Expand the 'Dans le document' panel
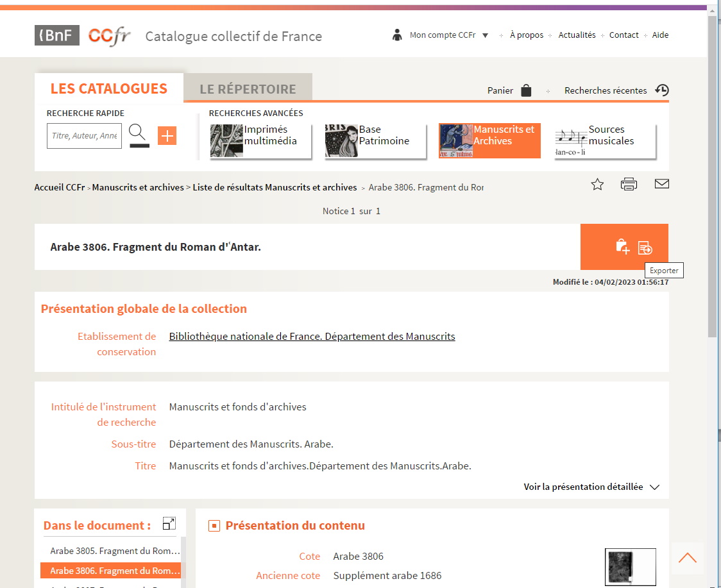Screen dimensions: 721x588 169,524
